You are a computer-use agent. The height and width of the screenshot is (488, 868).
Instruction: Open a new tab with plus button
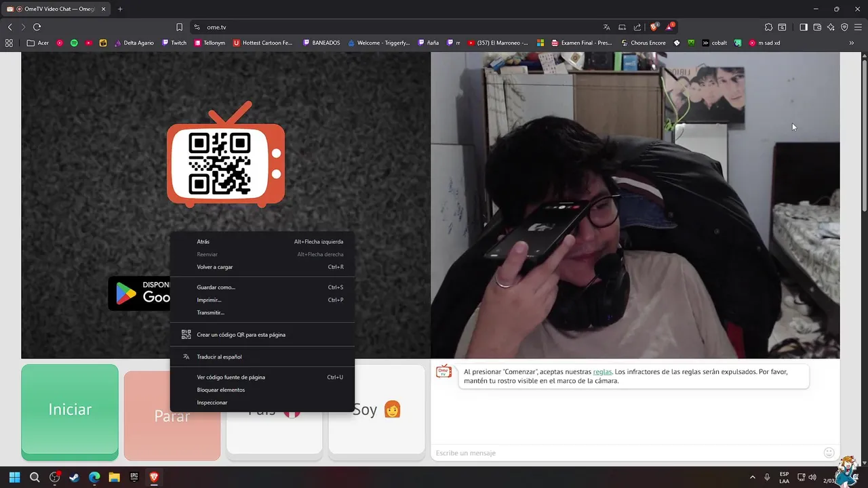(120, 9)
